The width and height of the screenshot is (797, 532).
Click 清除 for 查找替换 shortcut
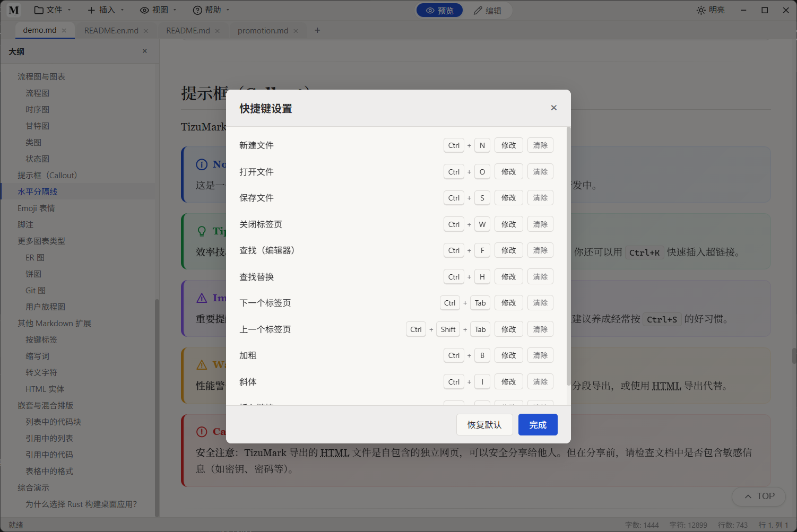(x=540, y=277)
